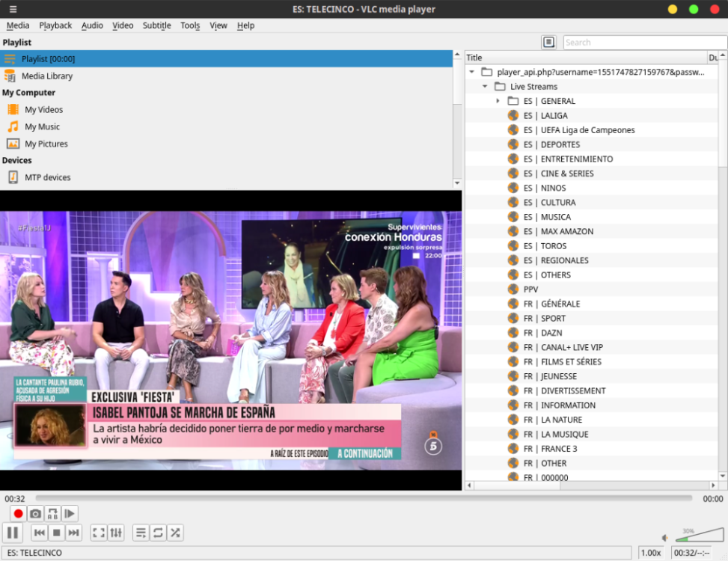Click icon beside FR | DAZN
The height and width of the screenshot is (561, 728).
click(513, 333)
